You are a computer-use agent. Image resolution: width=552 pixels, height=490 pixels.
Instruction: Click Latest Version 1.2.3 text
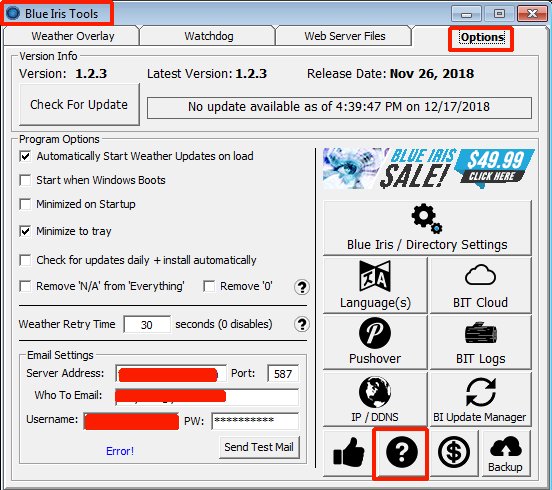(207, 74)
